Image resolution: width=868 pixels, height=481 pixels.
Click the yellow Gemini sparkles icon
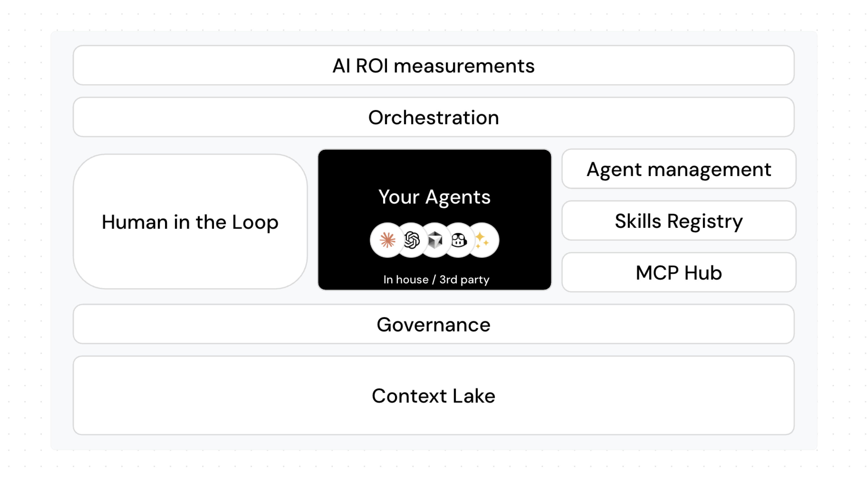[482, 240]
